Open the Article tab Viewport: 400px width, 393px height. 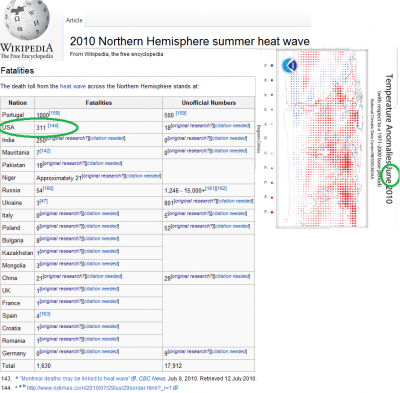[x=74, y=20]
